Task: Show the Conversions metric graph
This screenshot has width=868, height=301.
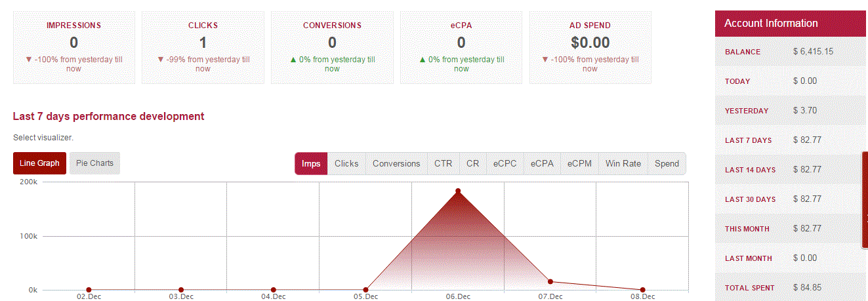Action: click(396, 163)
